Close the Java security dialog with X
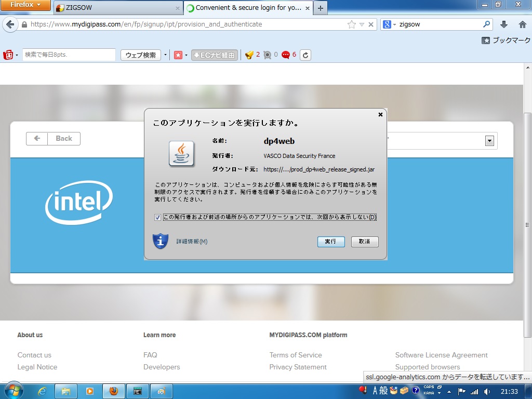532x399 pixels. pyautogui.click(x=380, y=115)
